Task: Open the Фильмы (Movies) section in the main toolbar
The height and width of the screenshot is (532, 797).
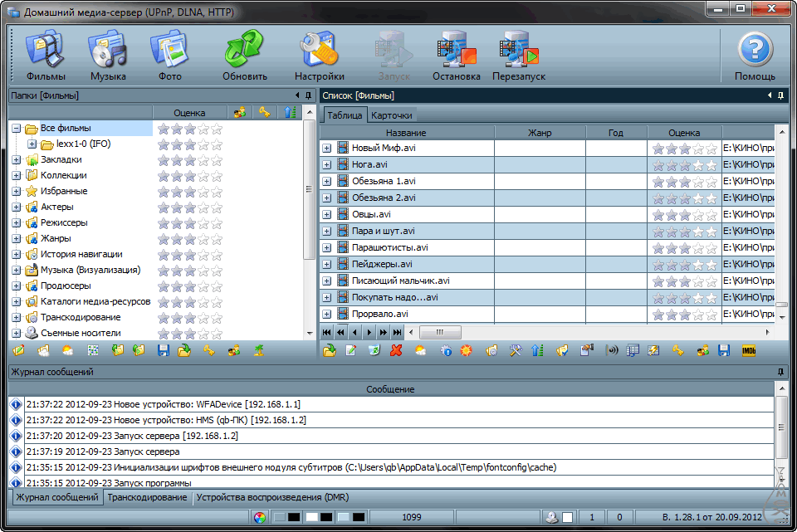Action: tap(45, 56)
